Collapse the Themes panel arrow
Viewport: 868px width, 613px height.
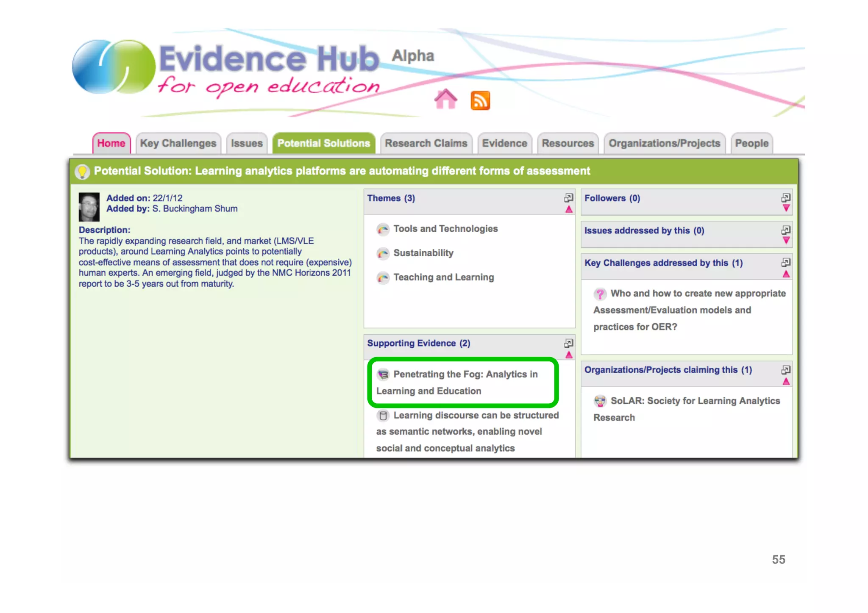[x=569, y=209]
